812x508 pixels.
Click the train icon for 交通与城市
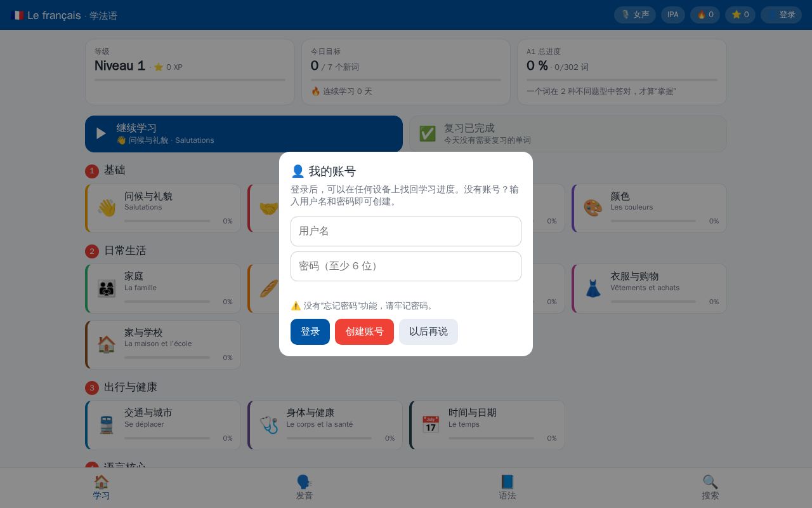coord(107,425)
